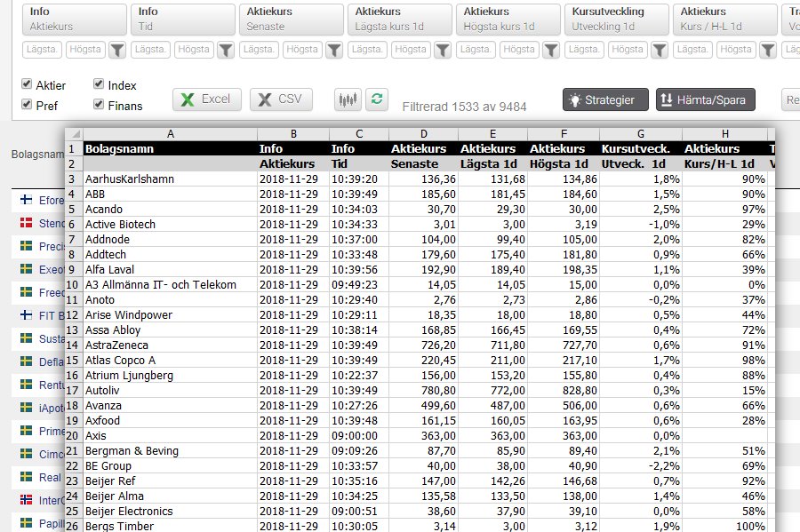The height and width of the screenshot is (532, 800).
Task: Select Axis time cell 09:00:00
Action: tap(359, 436)
